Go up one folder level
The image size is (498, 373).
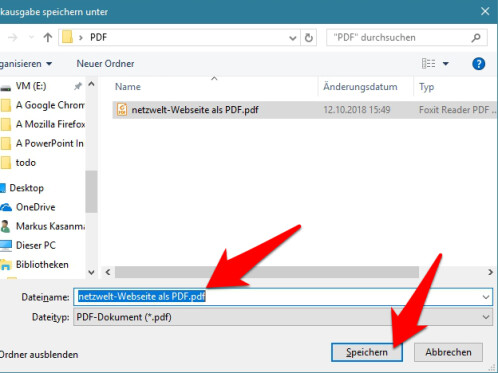coord(48,37)
